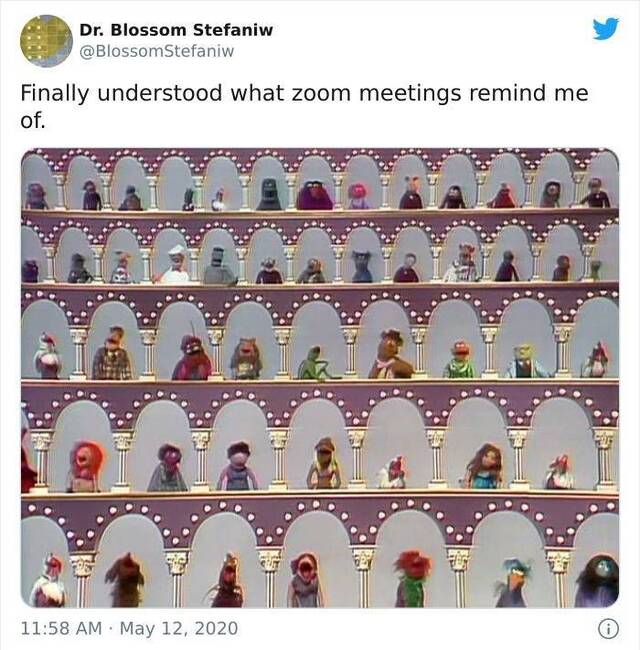Click the 11:58 AM timestamp

(62, 629)
